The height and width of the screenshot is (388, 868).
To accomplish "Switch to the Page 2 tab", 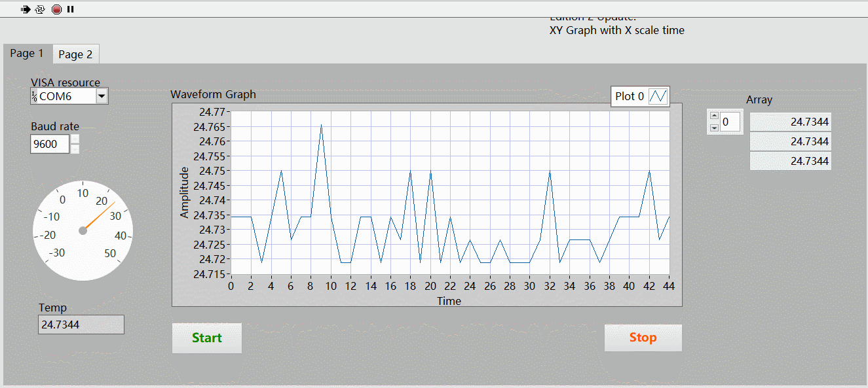I will click(x=75, y=54).
